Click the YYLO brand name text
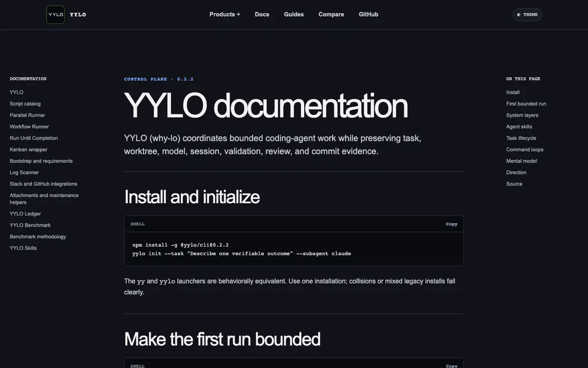This screenshot has width=588, height=368. click(78, 15)
